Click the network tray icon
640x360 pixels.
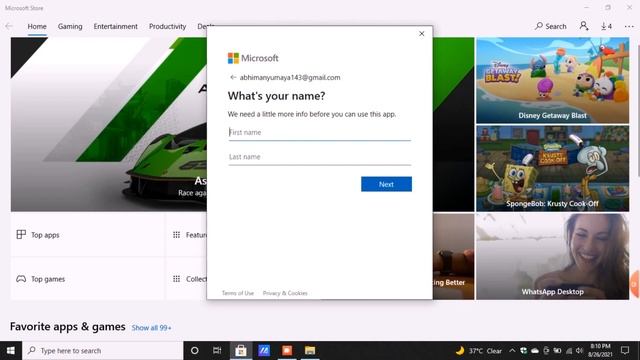tap(569, 351)
